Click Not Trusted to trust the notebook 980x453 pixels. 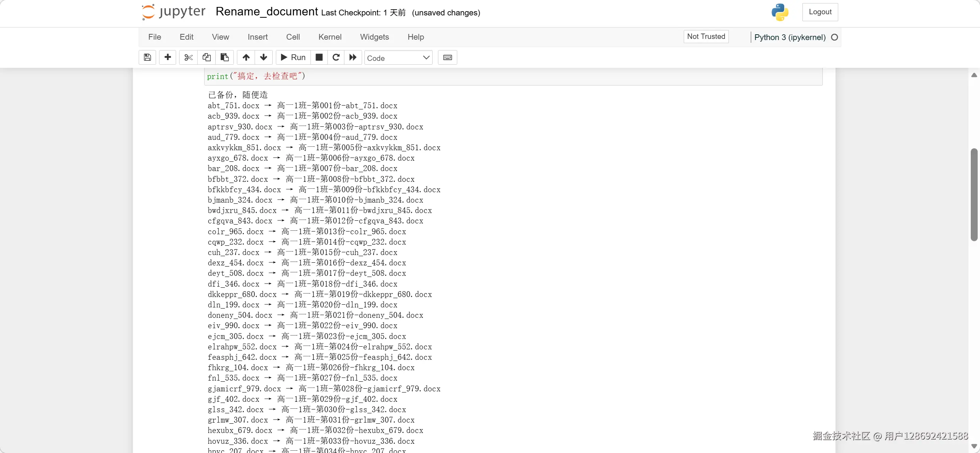(705, 36)
